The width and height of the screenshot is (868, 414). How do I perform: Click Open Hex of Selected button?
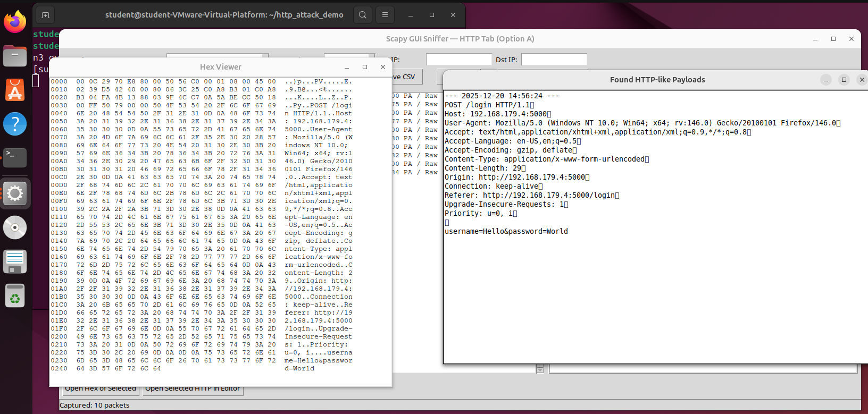(x=100, y=389)
